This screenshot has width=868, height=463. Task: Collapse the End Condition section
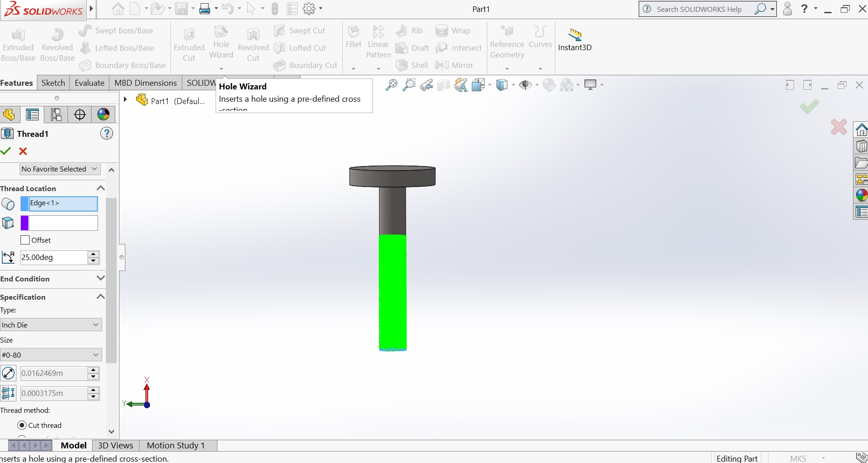pos(100,278)
